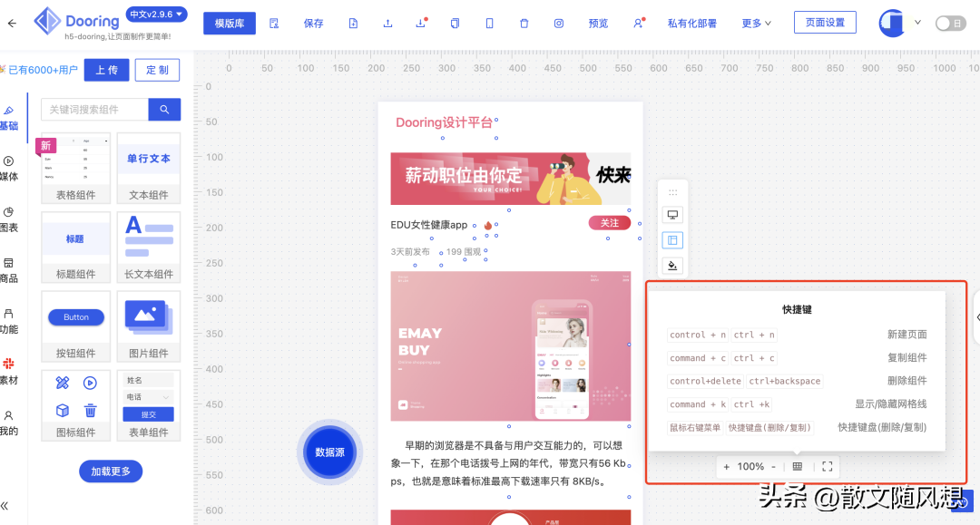Click 保存 to save the page
The height and width of the screenshot is (525, 980).
[313, 23]
